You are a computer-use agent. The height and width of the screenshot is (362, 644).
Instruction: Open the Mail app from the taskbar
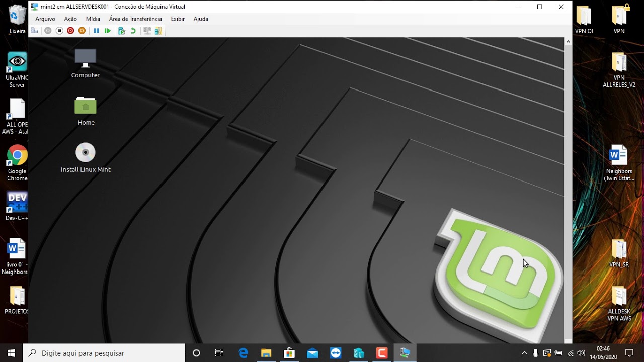click(312, 353)
